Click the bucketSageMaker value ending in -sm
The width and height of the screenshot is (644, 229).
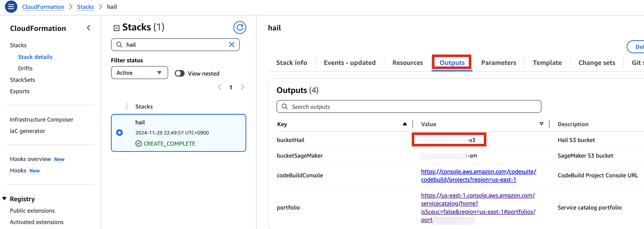pyautogui.click(x=448, y=156)
